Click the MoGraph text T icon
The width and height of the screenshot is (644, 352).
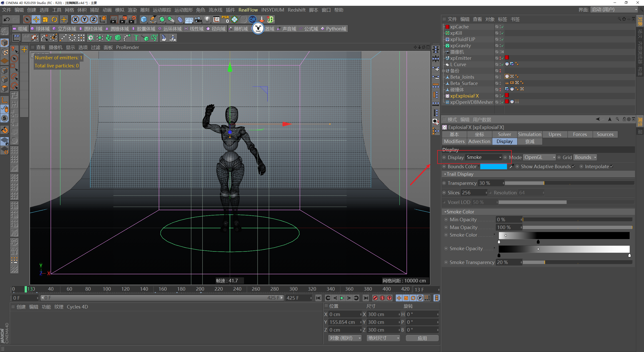point(136,38)
